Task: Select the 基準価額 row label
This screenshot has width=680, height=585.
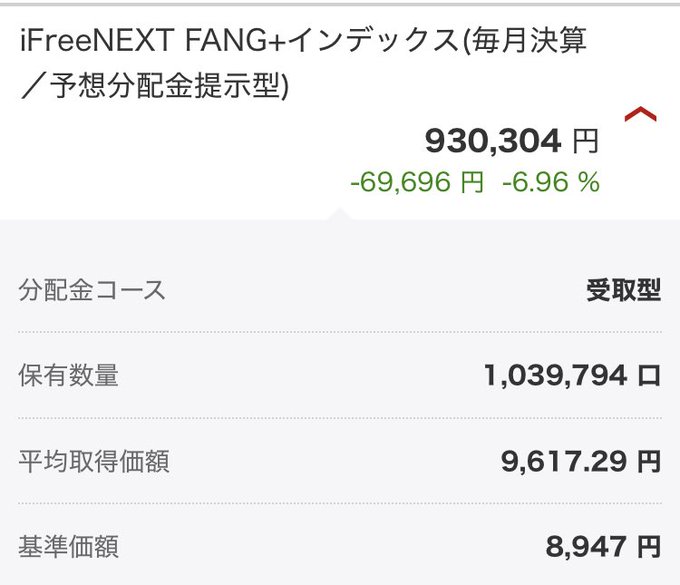Action: point(68,547)
